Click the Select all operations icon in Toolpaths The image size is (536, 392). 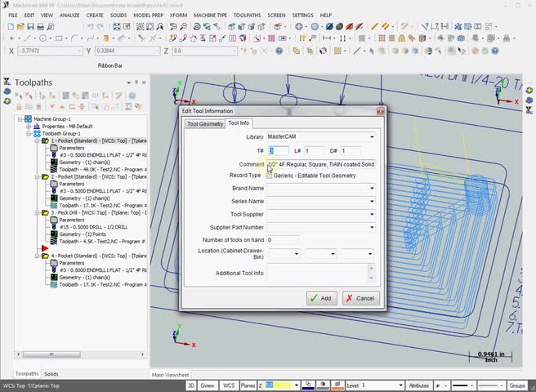19,96
